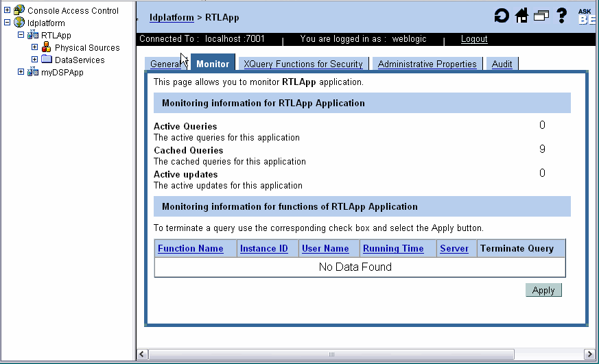The height and width of the screenshot is (364, 599).
Task: Select DataServices tree label
Action: 80,60
